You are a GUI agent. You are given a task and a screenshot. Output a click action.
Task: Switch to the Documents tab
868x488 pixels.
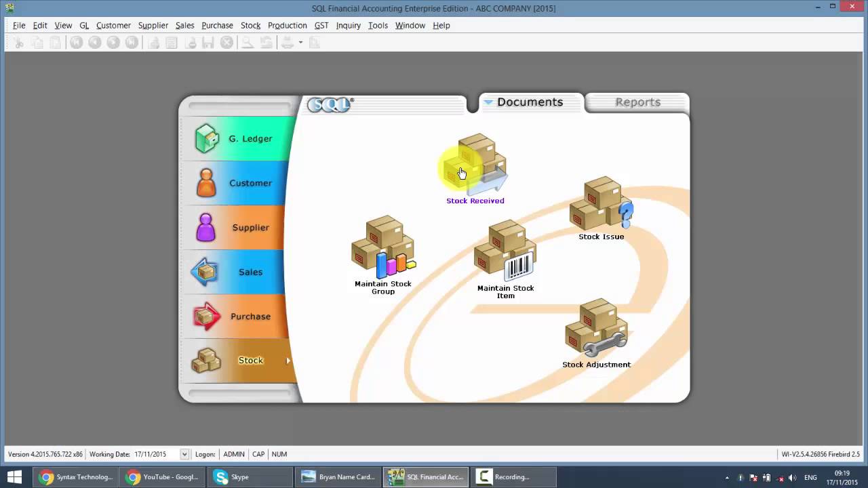530,102
